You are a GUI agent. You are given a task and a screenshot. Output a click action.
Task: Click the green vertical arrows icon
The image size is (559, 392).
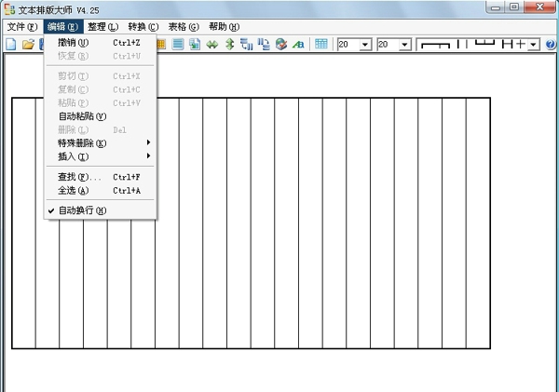click(229, 44)
